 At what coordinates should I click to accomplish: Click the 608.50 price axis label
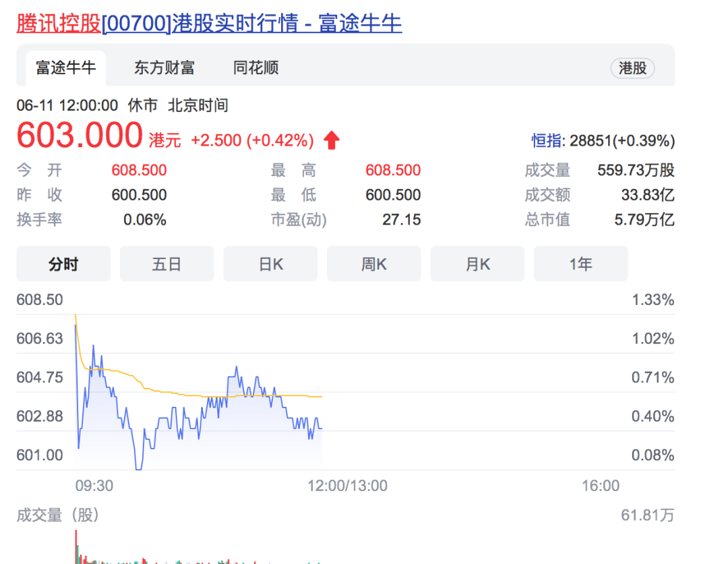(40, 300)
